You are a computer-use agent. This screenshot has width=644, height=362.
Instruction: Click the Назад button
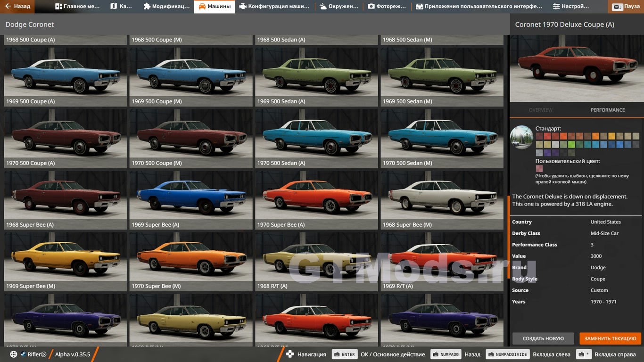coord(18,7)
